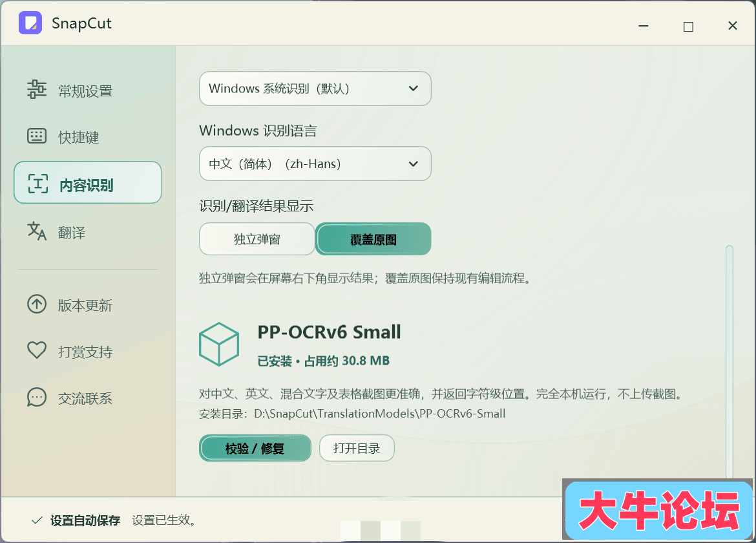The height and width of the screenshot is (543, 756).
Task: Click the PP-OCRv6 Small title
Action: click(x=329, y=332)
